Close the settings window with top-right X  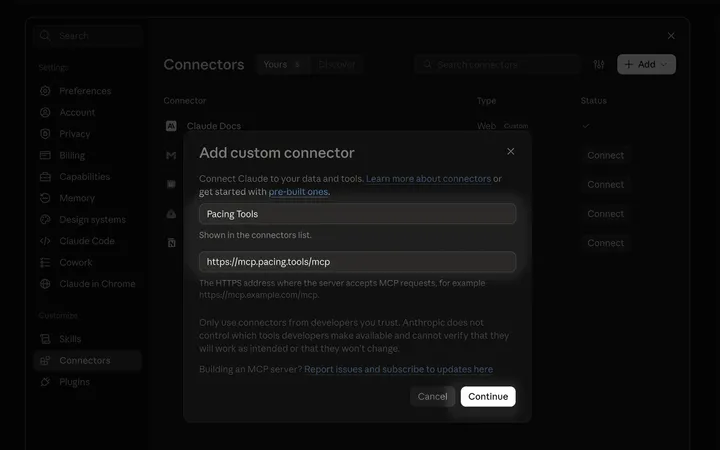coord(671,35)
